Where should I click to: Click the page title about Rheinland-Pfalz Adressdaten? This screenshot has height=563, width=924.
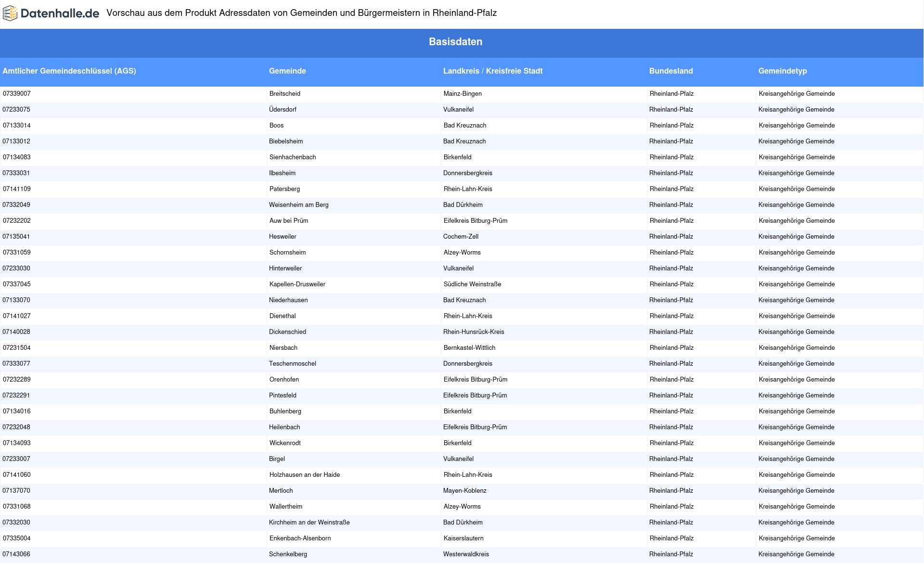(x=302, y=13)
